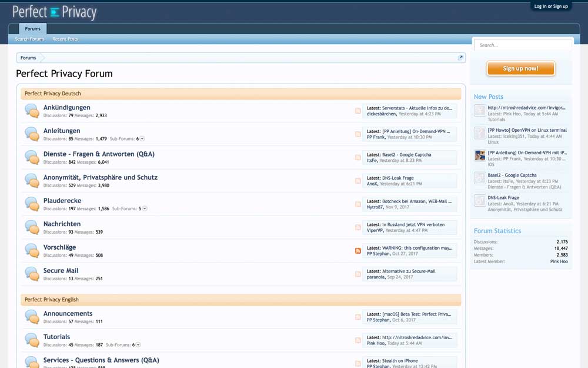
Task: Open the Vorschläge forum
Action: [x=59, y=247]
